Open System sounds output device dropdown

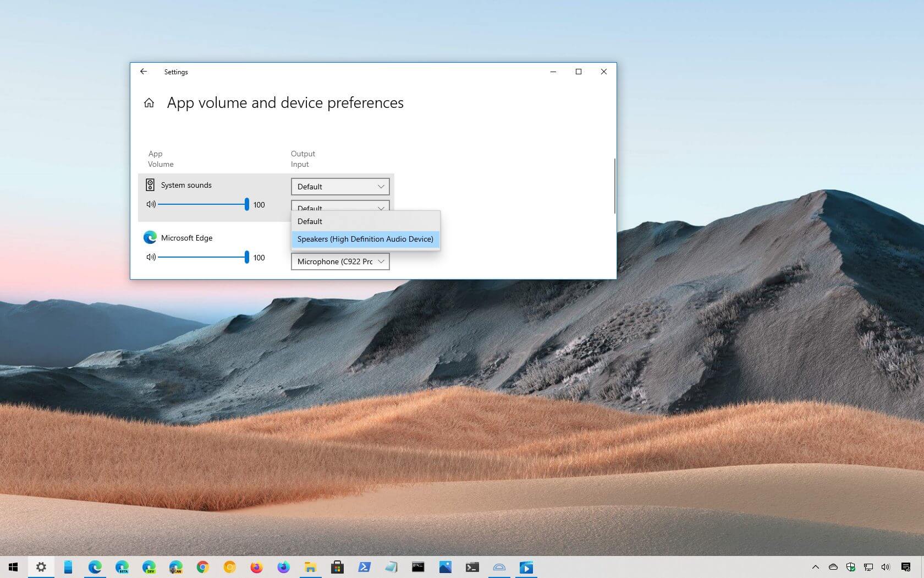(x=340, y=187)
